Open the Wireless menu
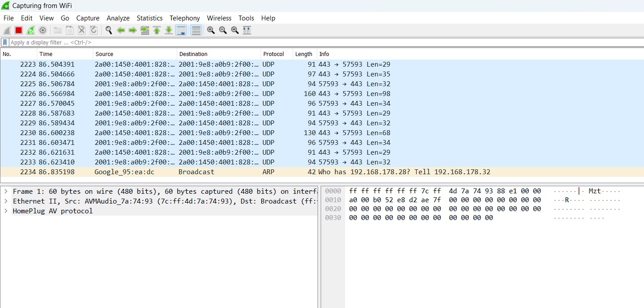This screenshot has height=308, width=644. pos(219,18)
